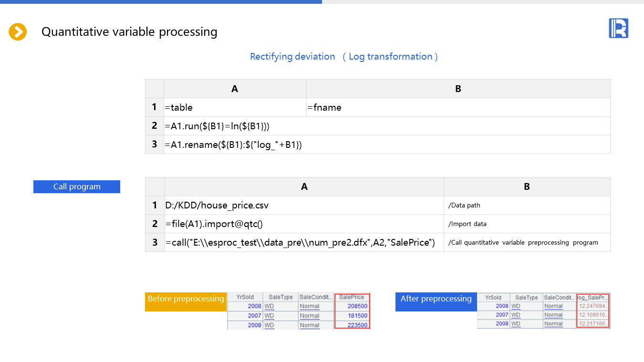Click the blue R logo icon

click(618, 28)
